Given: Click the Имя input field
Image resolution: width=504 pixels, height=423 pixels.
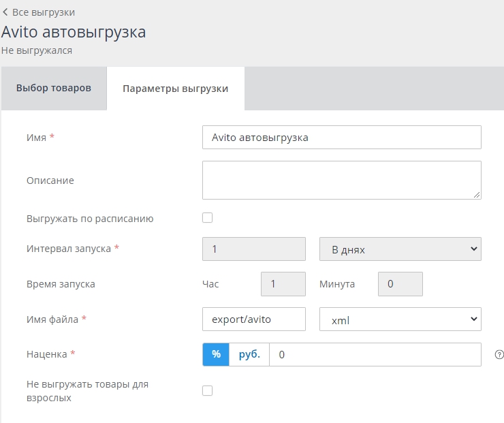Looking at the screenshot, I should click(341, 137).
